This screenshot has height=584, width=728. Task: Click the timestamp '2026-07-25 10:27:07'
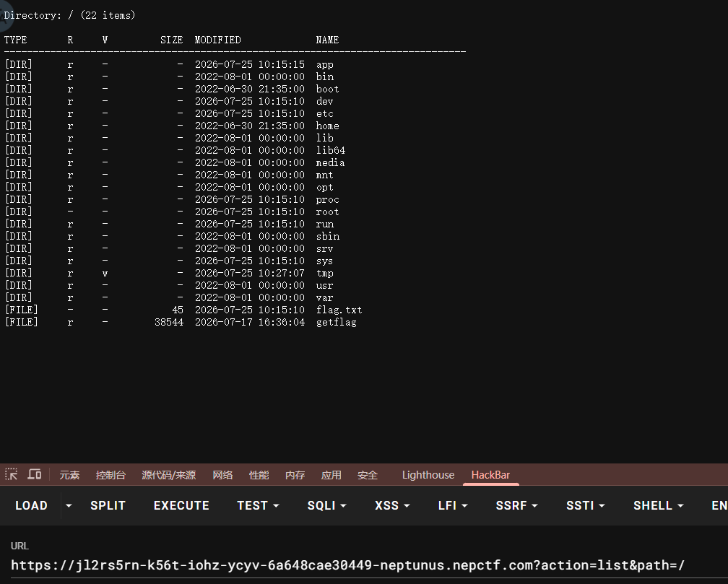[x=250, y=273]
